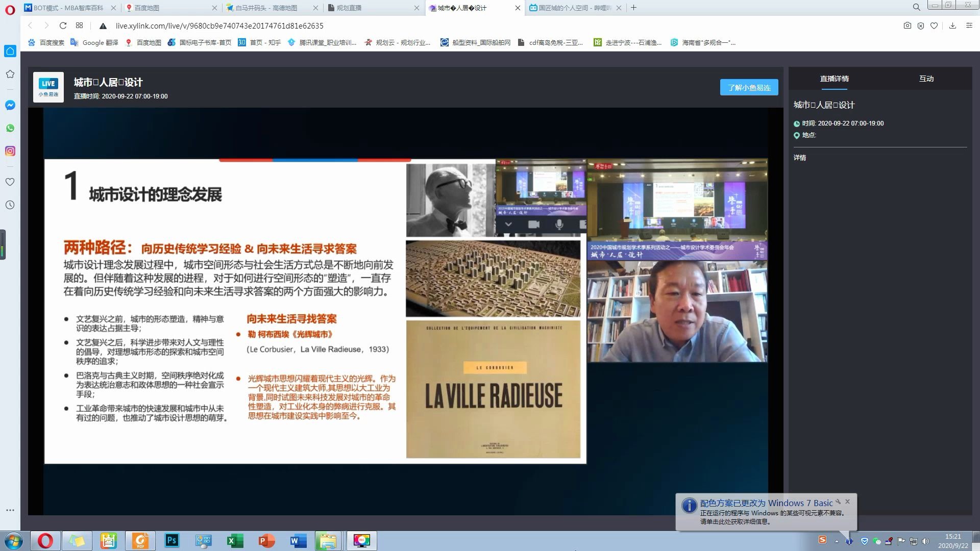Open WeChat from the system tray
Image resolution: width=980 pixels, height=551 pixels.
coord(876,541)
